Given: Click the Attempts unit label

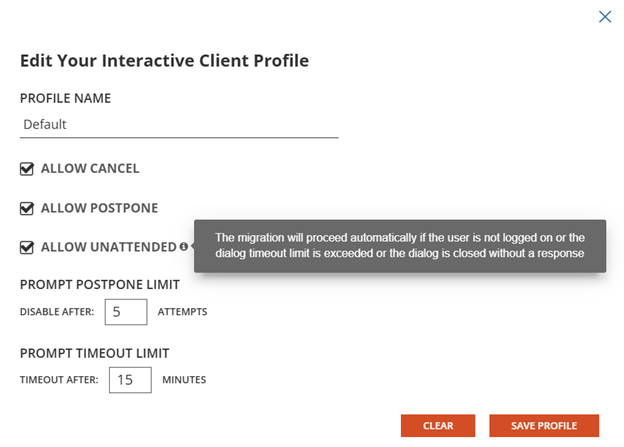Looking at the screenshot, I should tap(182, 312).
